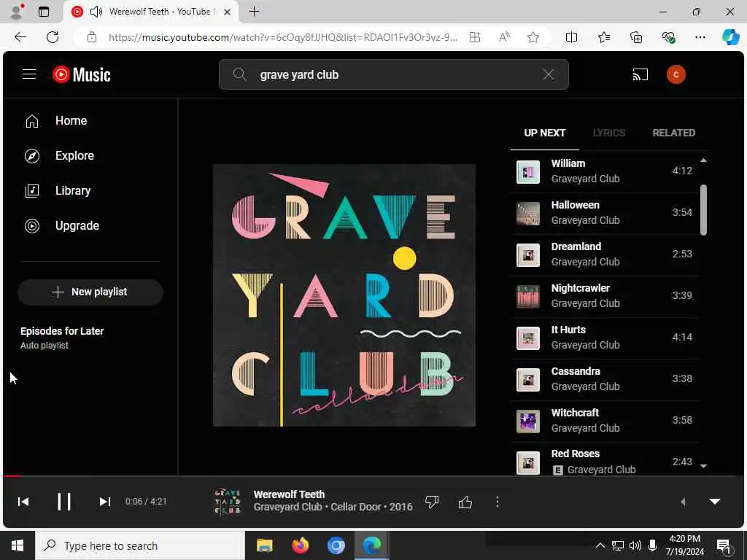Open Edge Settings and more menu
The width and height of the screenshot is (747, 560).
pos(700,37)
